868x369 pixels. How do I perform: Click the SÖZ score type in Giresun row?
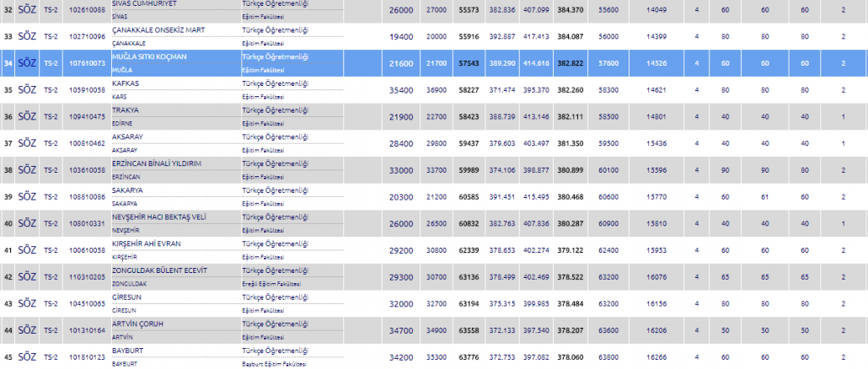click(27, 303)
